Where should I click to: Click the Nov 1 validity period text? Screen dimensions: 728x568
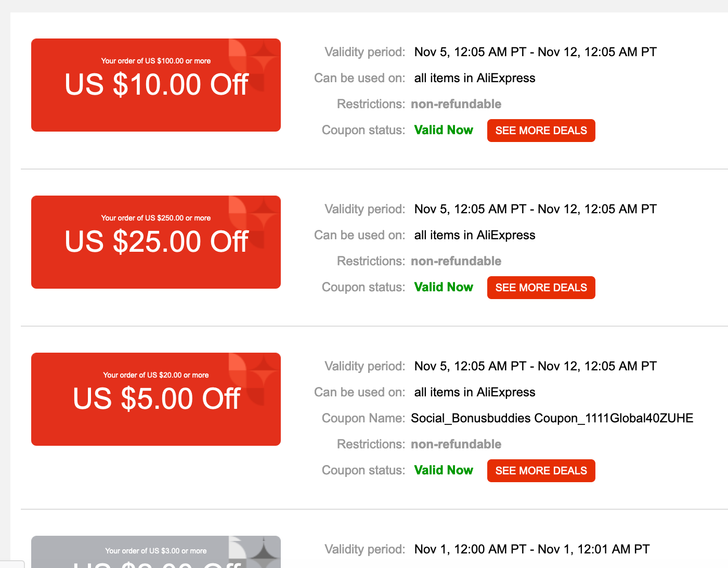(532, 549)
